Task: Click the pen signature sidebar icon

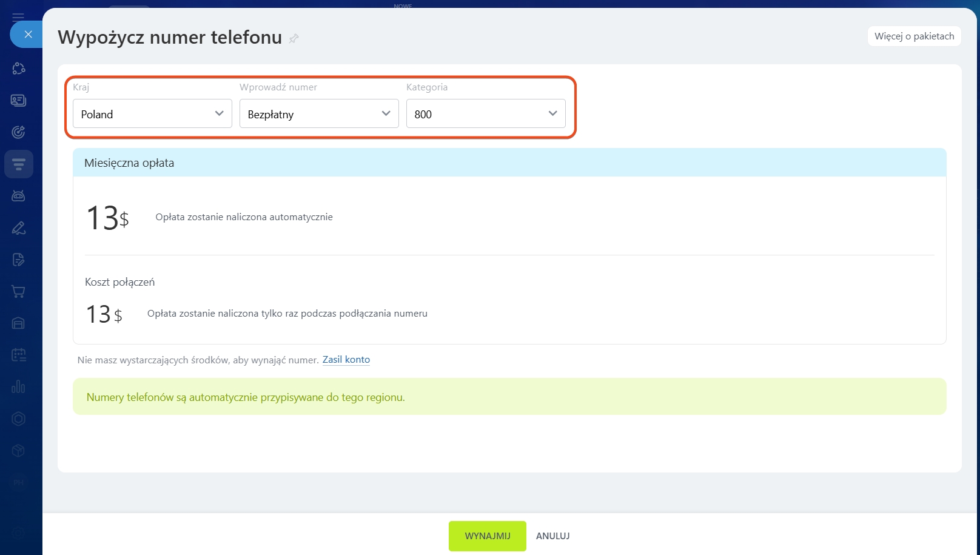Action: pyautogui.click(x=19, y=228)
